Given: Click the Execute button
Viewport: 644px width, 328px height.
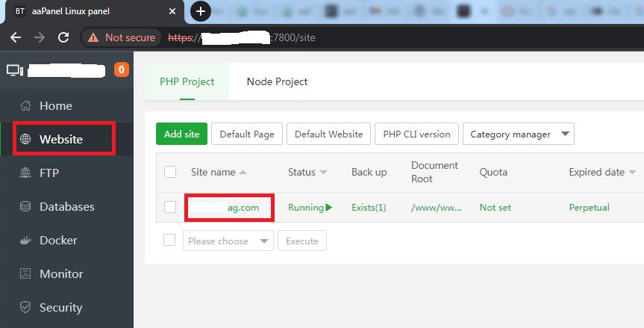Looking at the screenshot, I should [x=302, y=241].
